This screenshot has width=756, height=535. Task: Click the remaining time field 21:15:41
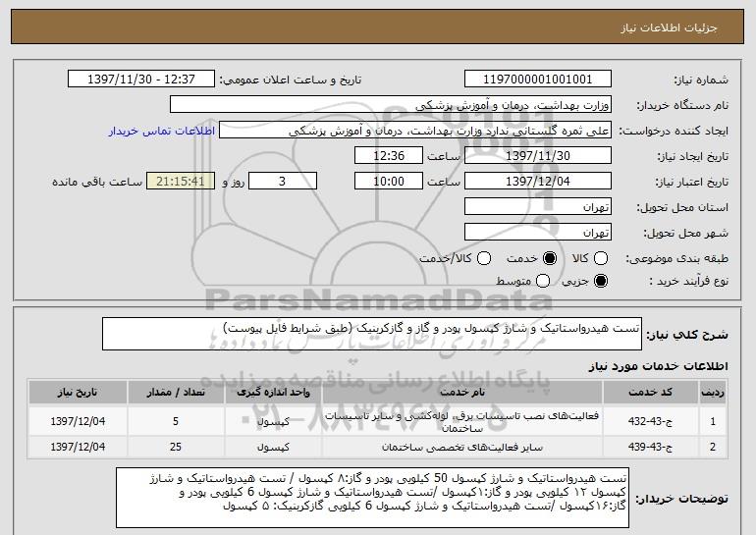pyautogui.click(x=181, y=182)
